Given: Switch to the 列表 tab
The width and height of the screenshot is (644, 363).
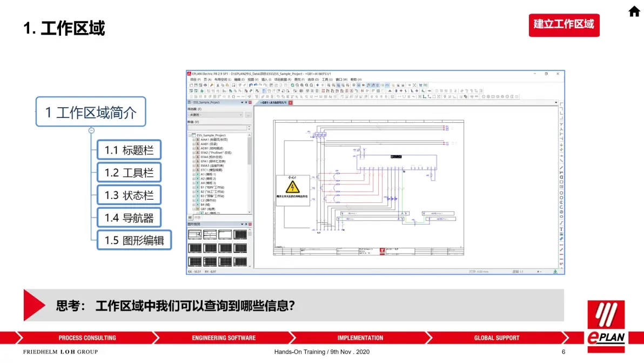Looking at the screenshot, I should point(198,217).
